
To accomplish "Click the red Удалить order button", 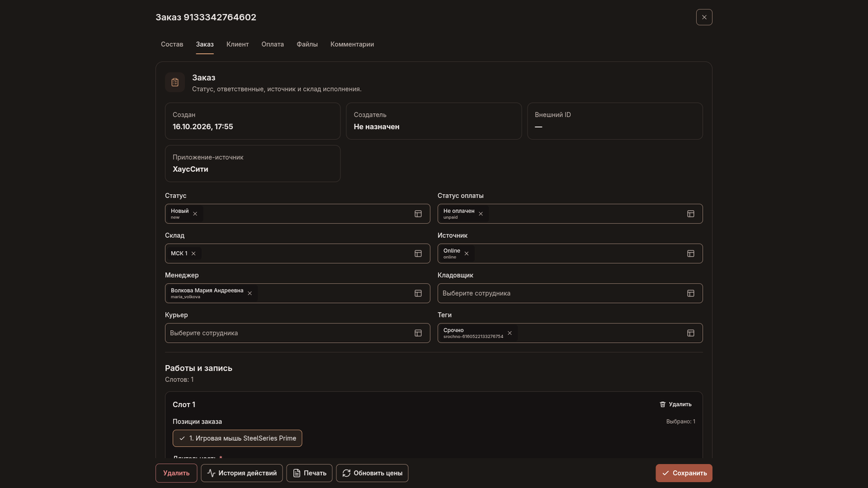I will (x=176, y=473).
